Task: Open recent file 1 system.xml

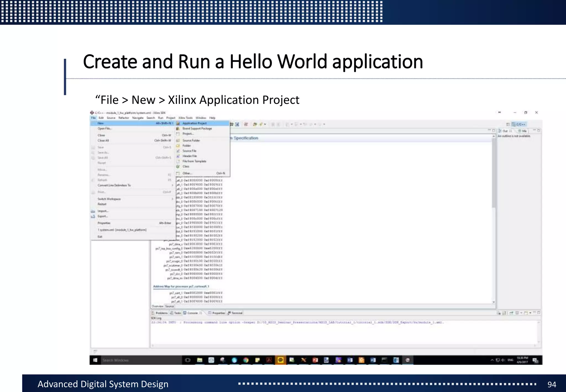Action: 132,230
